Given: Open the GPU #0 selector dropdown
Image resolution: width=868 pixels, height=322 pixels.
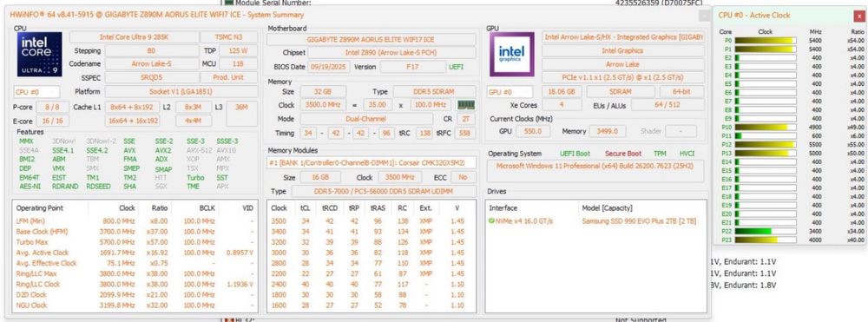Looking at the screenshot, I should [x=510, y=92].
